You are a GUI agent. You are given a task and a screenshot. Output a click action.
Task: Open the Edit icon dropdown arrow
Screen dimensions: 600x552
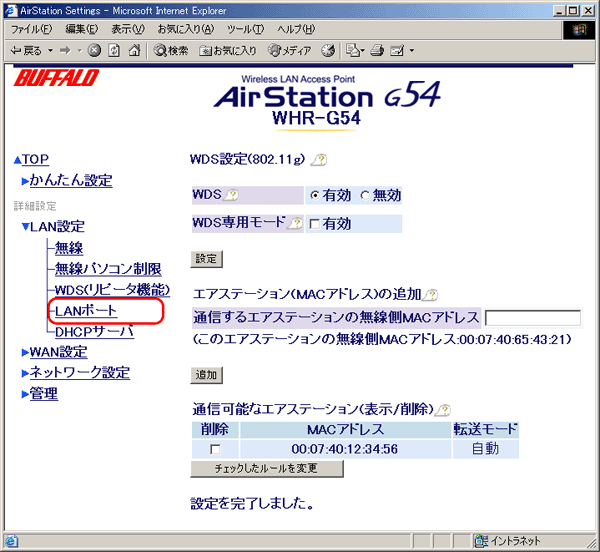(412, 50)
